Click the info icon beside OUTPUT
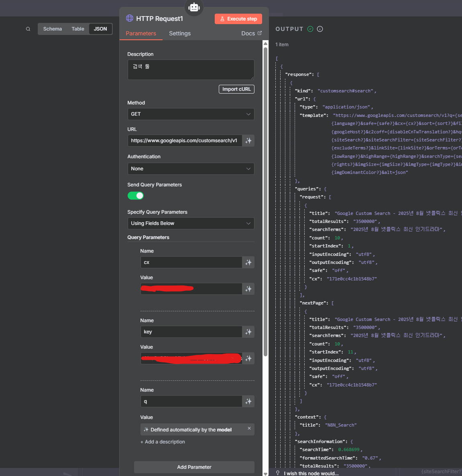This screenshot has height=476, width=462. [x=320, y=29]
